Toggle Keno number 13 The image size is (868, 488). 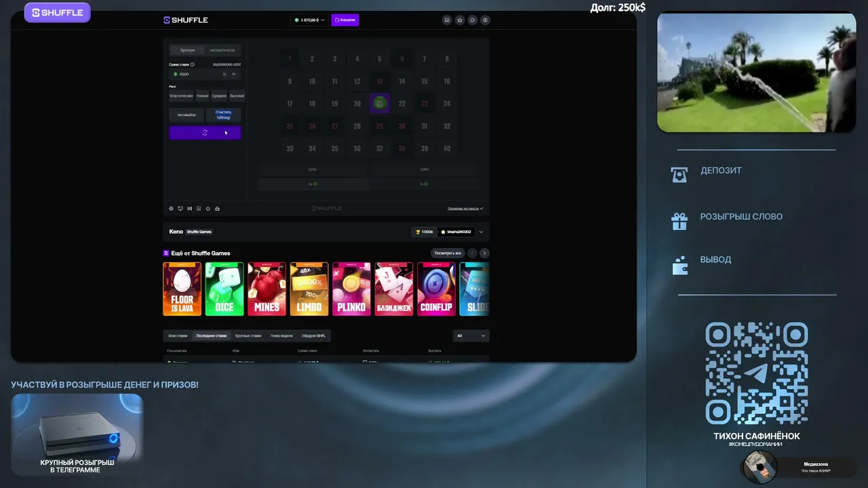pos(380,81)
